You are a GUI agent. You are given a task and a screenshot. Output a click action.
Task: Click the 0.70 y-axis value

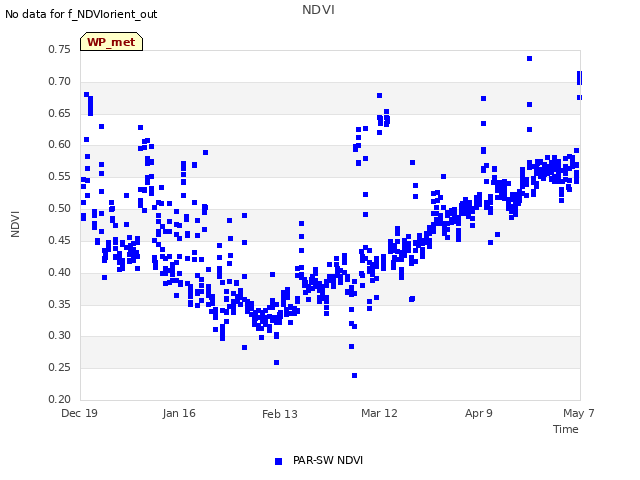(x=60, y=81)
